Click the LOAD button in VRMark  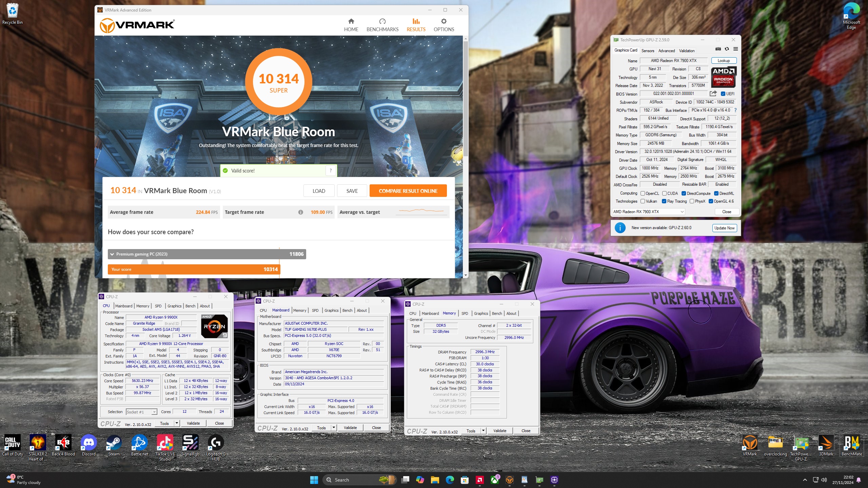click(x=319, y=191)
